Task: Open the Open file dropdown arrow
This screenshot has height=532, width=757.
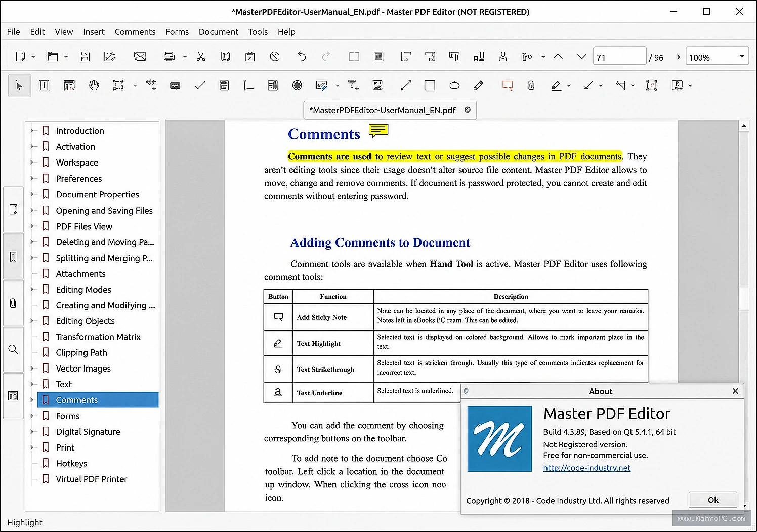Action: point(66,57)
